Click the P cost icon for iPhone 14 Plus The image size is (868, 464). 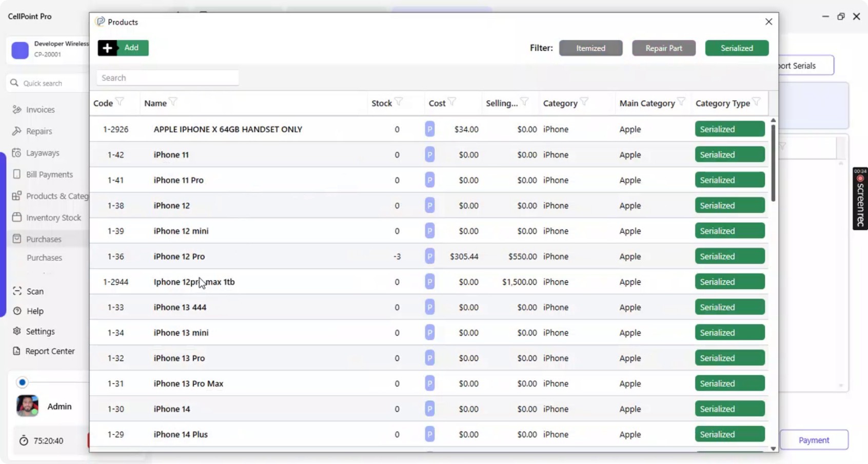pyautogui.click(x=430, y=434)
